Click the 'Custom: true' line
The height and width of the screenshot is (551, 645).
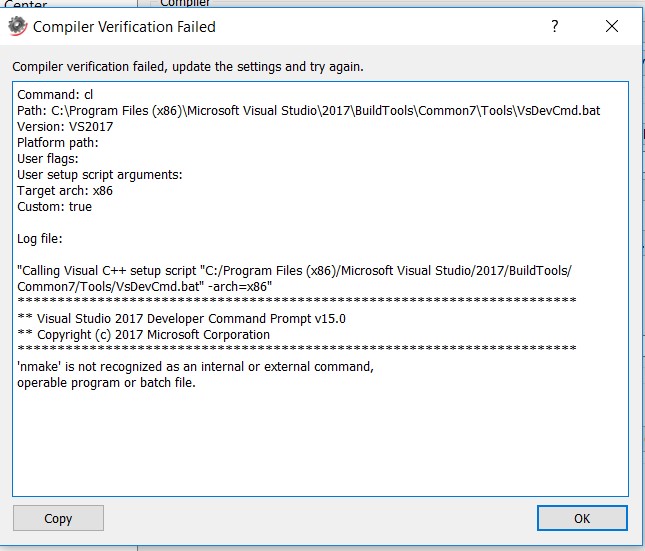54,207
